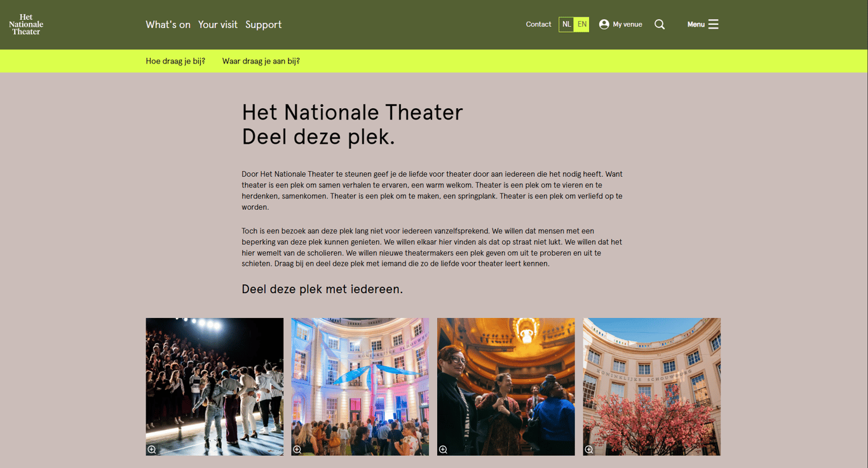
Task: Click heading 'Het Nationale Theater Deel deze plek.'
Action: [x=352, y=125]
